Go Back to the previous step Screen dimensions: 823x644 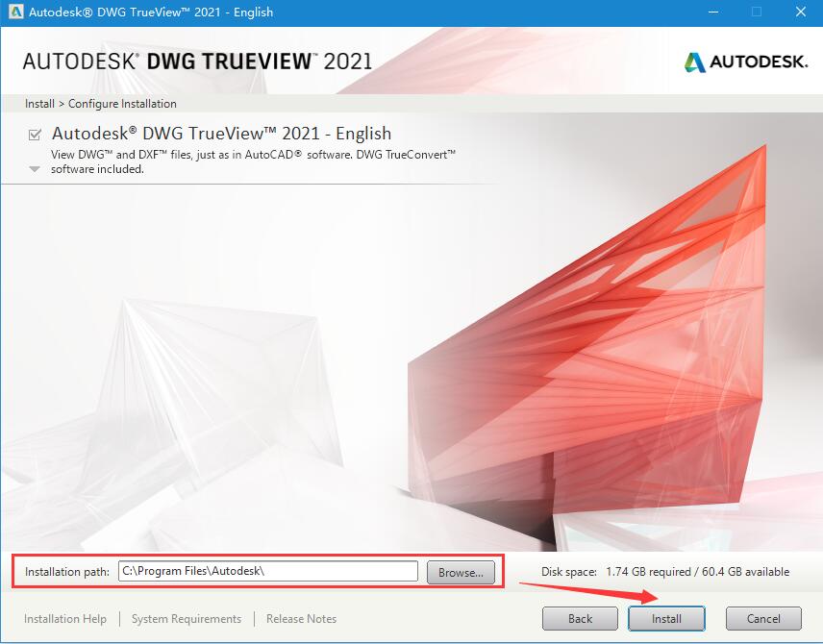(580, 619)
